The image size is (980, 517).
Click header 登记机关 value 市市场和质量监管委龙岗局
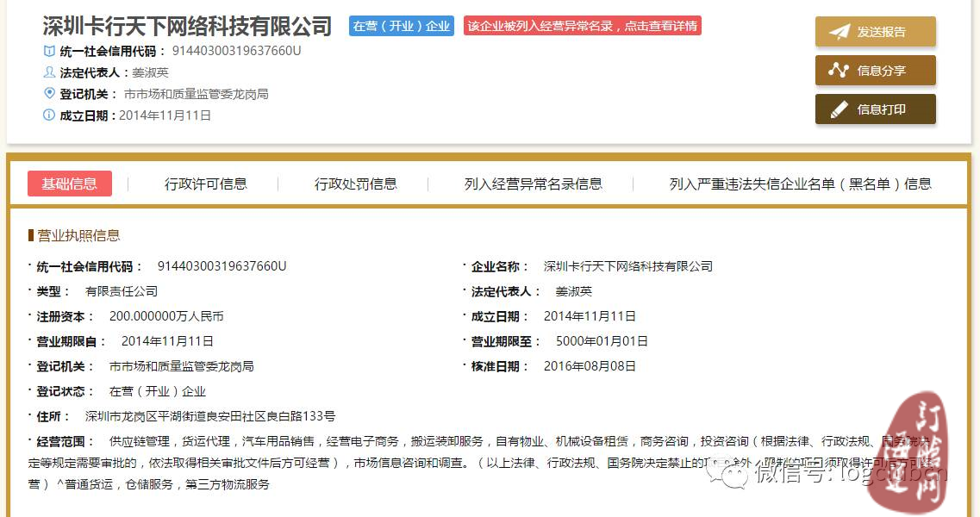click(197, 94)
